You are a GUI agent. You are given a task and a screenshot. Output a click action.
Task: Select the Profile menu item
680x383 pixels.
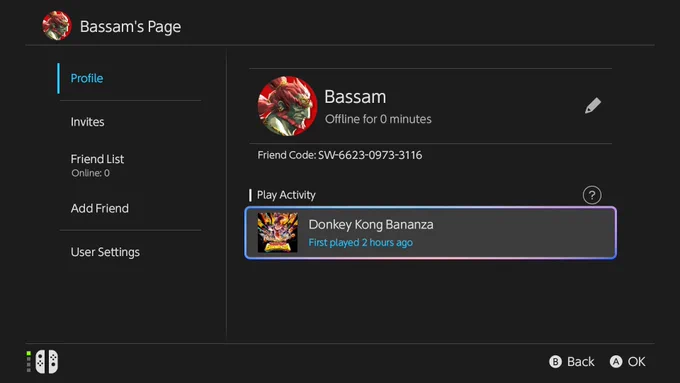[87, 79]
